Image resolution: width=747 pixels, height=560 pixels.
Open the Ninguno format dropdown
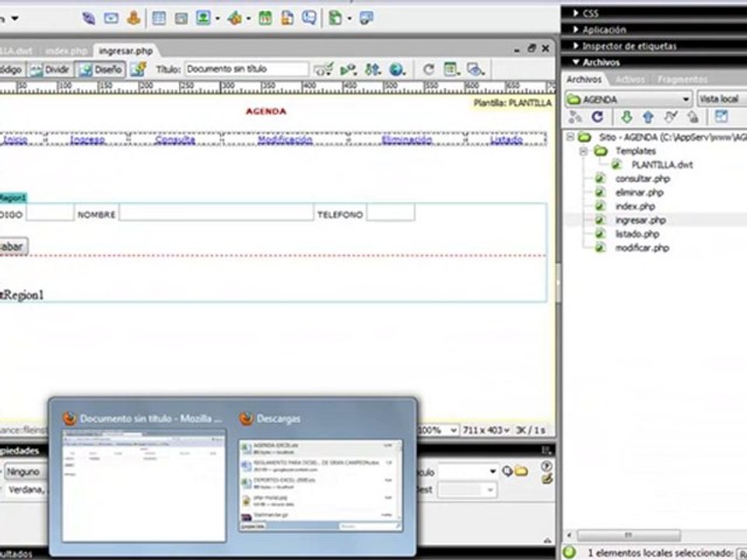26,472
